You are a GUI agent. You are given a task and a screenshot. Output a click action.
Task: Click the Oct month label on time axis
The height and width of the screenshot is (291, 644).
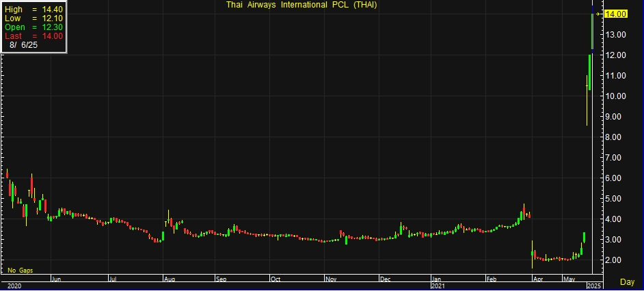point(276,279)
